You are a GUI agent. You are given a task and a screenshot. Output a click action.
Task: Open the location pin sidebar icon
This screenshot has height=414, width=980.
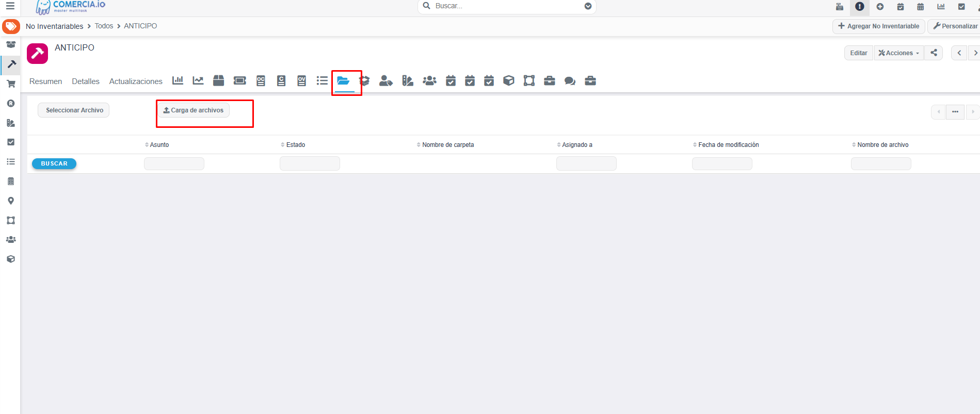point(11,201)
